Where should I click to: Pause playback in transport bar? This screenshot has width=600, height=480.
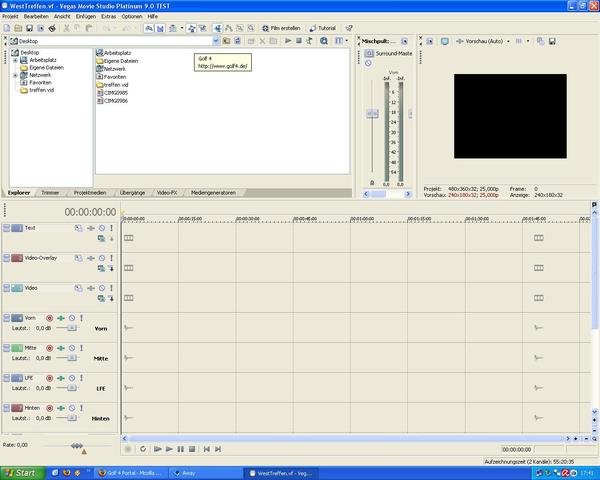[x=181, y=449]
